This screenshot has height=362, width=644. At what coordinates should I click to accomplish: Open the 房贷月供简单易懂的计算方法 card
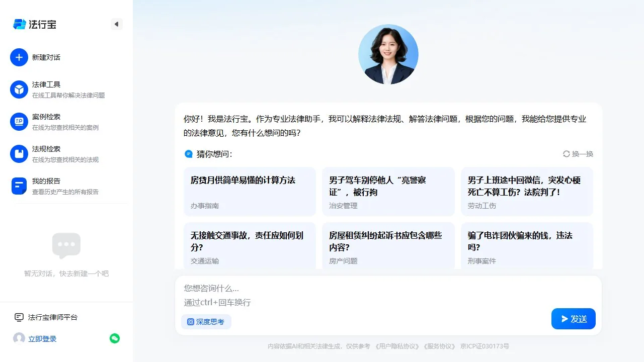[x=250, y=192]
